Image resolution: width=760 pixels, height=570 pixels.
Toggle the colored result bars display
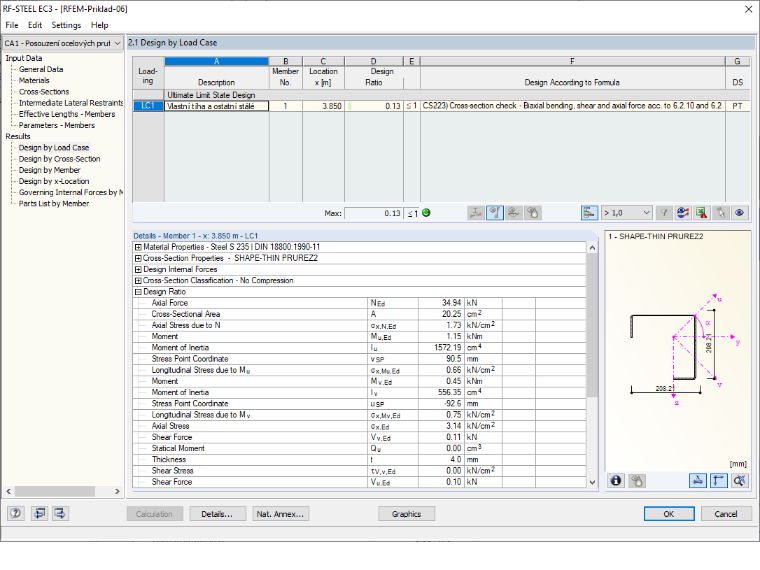pos(589,213)
